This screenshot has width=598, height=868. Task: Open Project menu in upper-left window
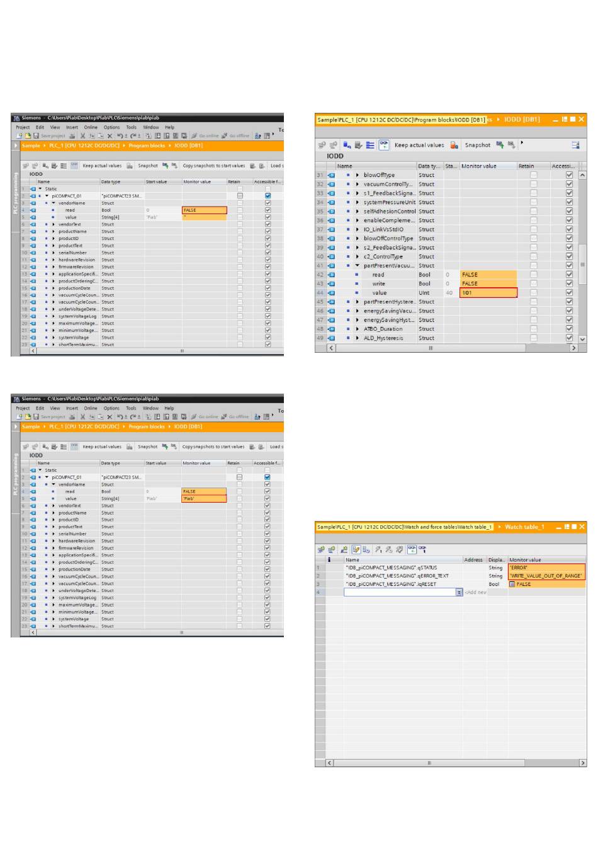point(23,127)
